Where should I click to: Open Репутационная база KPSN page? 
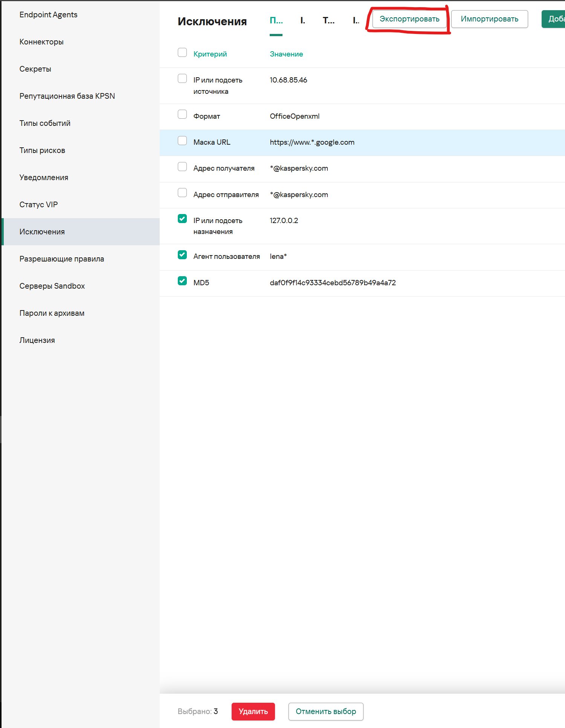(67, 96)
